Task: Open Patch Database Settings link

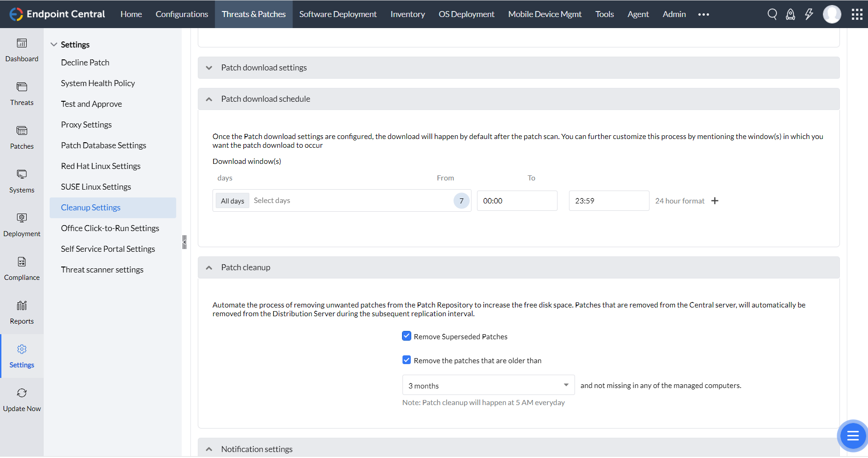Action: coord(103,145)
